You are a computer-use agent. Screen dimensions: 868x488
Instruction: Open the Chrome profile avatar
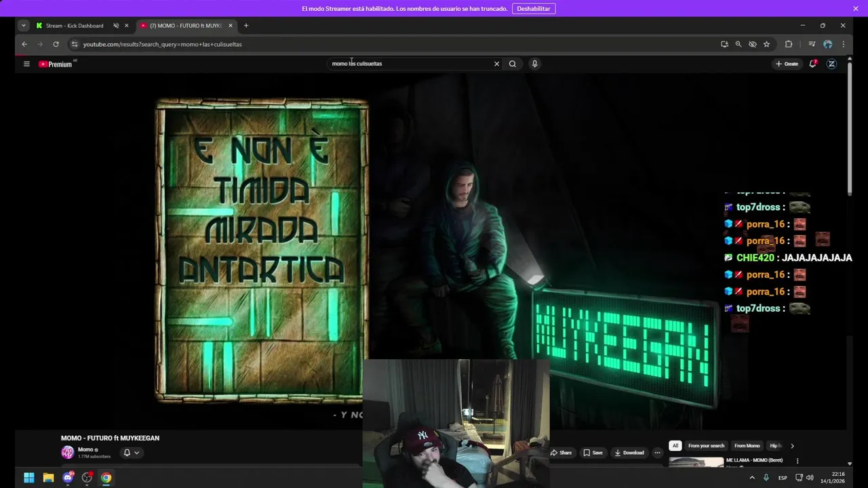click(x=827, y=44)
